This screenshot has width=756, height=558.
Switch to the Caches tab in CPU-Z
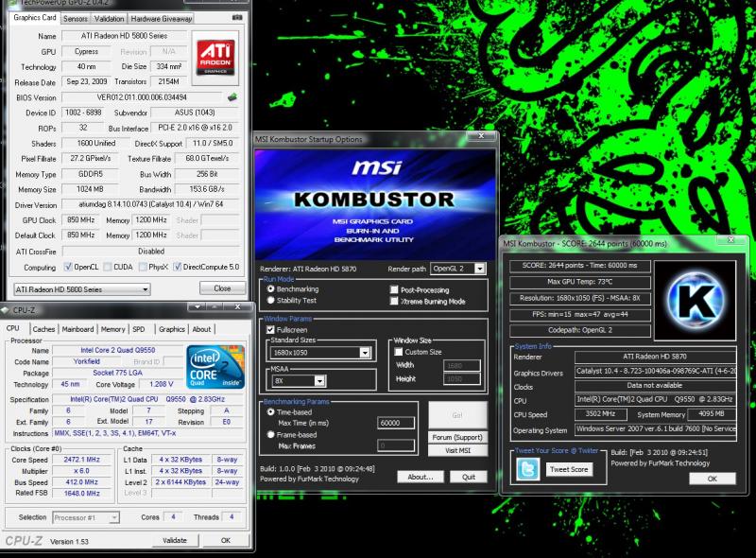[x=43, y=329]
